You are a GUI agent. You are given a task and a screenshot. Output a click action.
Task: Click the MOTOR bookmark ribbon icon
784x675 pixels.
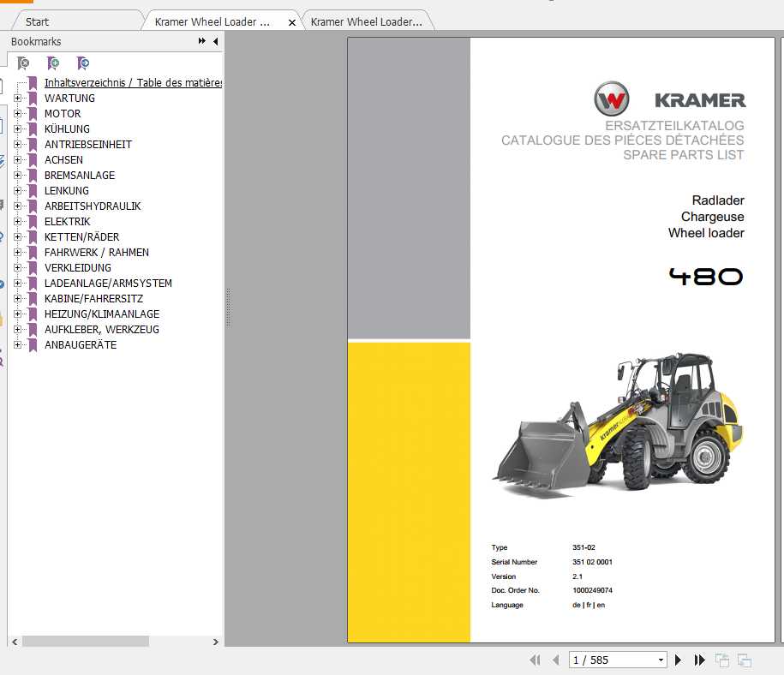33,114
